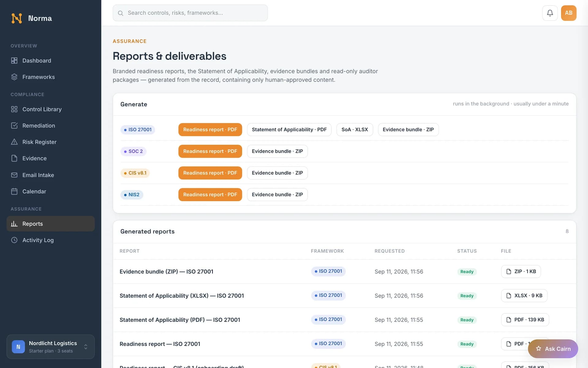Screen dimensions: 588x368
Task: Click ISO 27001 tag in Evidence bundle row
Action: 328,271
